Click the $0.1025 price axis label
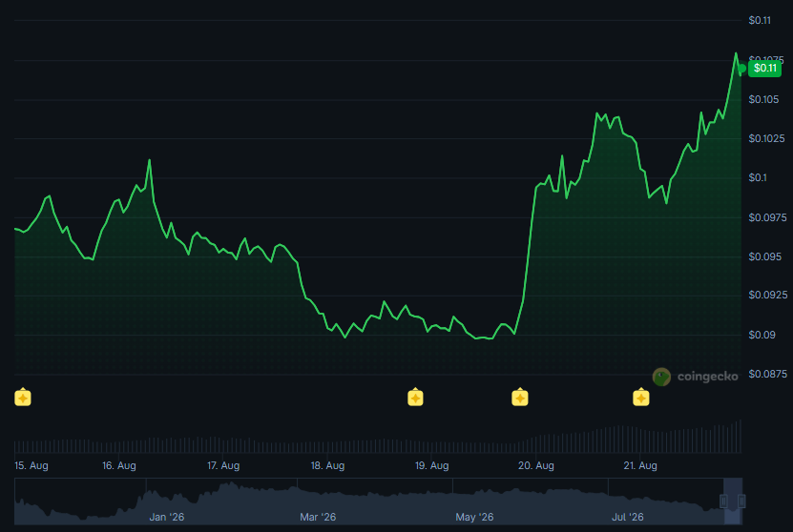The width and height of the screenshot is (793, 532). tap(766, 138)
